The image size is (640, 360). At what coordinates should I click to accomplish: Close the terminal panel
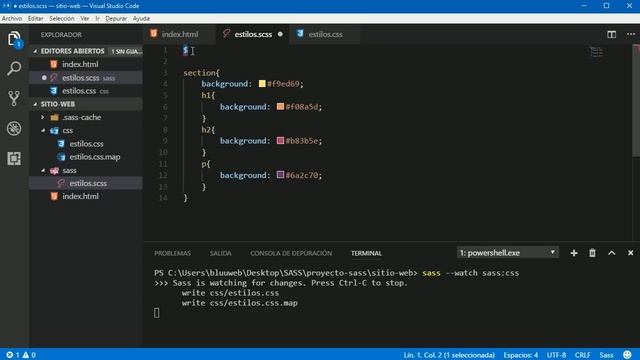click(x=630, y=253)
